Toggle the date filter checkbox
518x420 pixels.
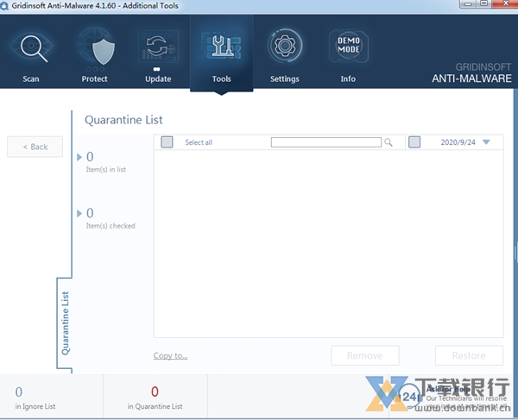414,142
